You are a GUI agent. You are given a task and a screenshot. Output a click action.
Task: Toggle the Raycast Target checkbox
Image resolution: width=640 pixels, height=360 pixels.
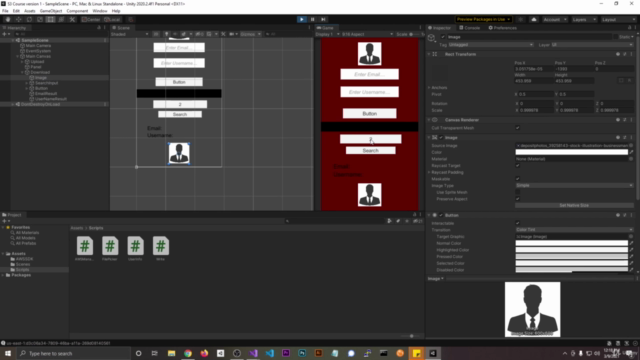click(518, 166)
